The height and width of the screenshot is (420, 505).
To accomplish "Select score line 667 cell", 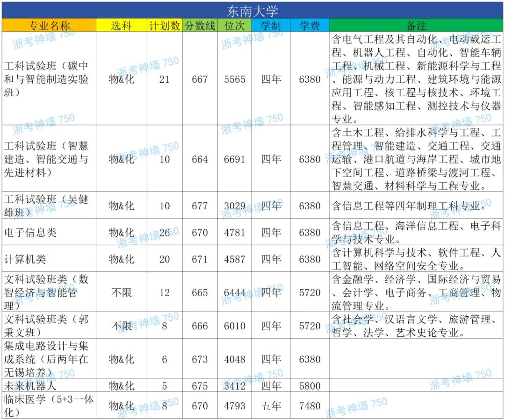I will tap(200, 79).
